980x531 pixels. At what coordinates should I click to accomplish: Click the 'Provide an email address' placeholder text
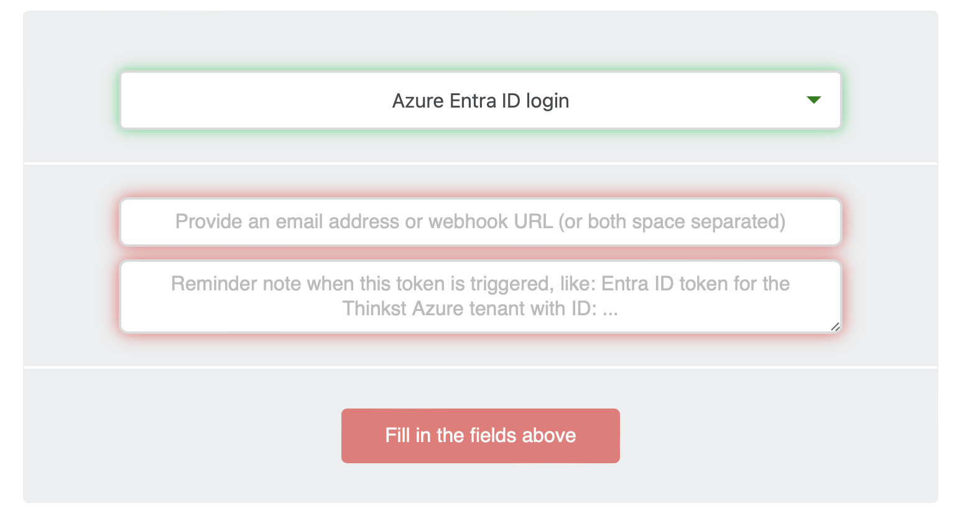tap(481, 221)
